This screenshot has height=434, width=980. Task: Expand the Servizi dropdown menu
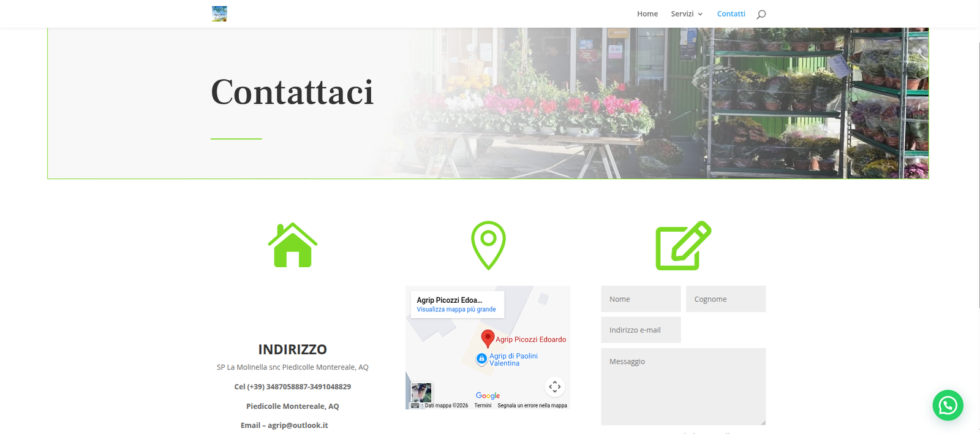tap(687, 14)
